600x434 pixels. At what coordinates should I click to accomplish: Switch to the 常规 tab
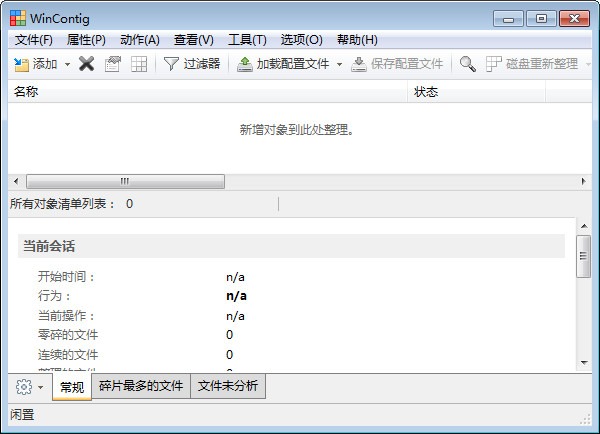(x=72, y=387)
